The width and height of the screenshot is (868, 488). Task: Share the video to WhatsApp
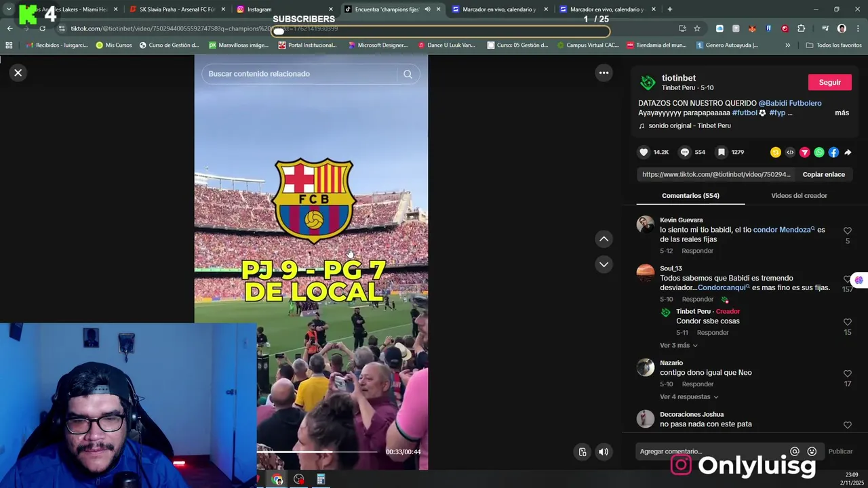[x=819, y=152]
